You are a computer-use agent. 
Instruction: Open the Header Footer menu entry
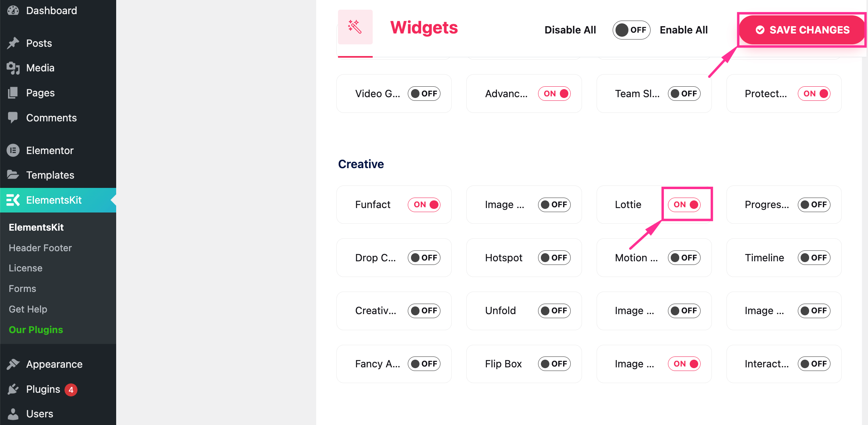click(40, 248)
